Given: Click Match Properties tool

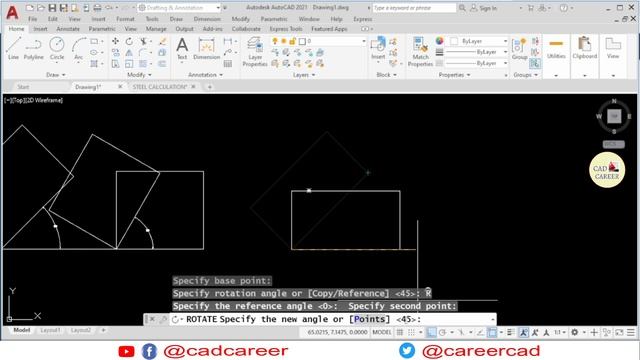Looking at the screenshot, I should [420, 51].
